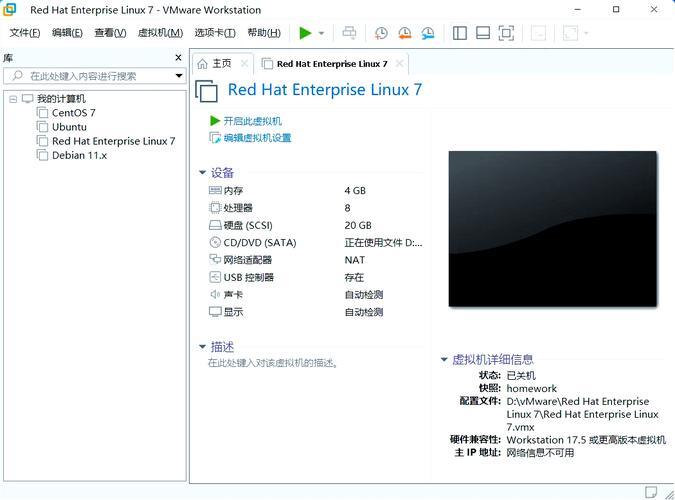This screenshot has height=500, width=675.
Task: Open the 文件(F) menu
Action: coord(25,33)
